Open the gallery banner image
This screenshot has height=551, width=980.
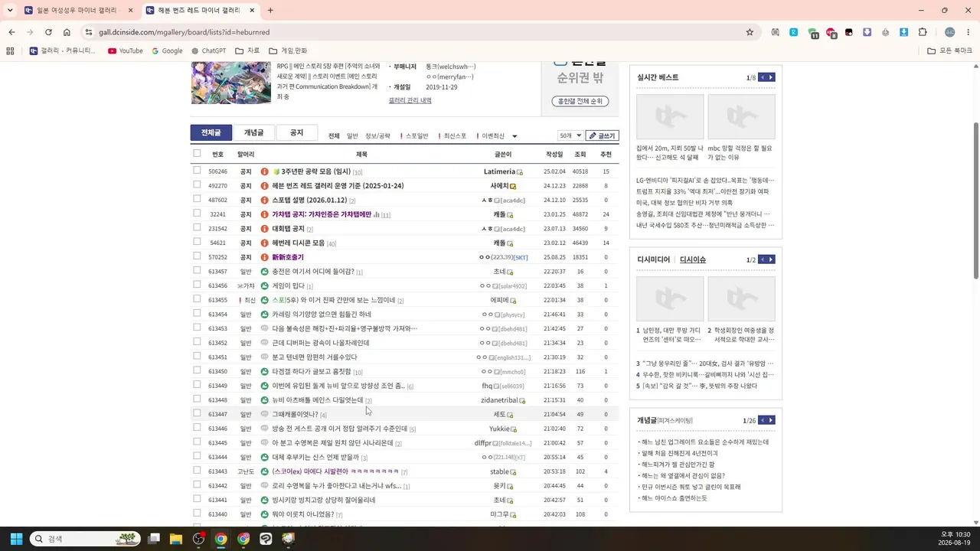pos(231,84)
